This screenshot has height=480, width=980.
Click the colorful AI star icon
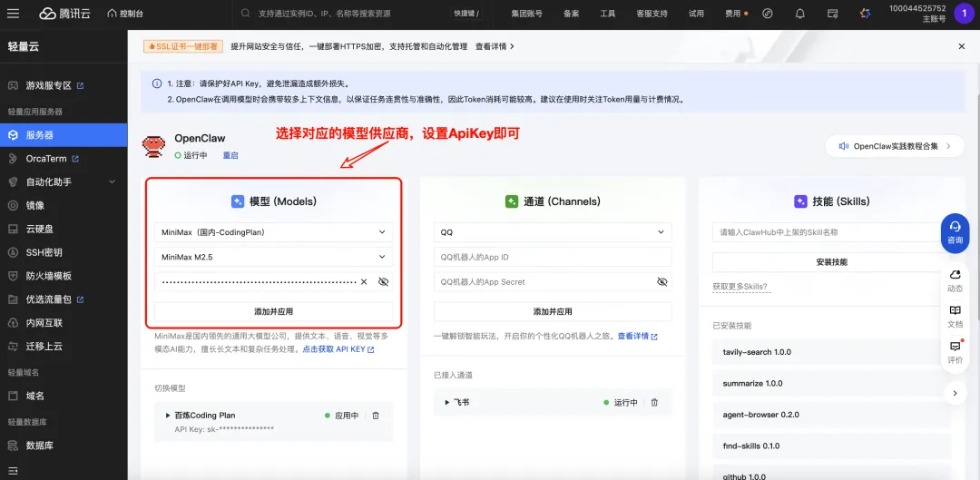865,13
